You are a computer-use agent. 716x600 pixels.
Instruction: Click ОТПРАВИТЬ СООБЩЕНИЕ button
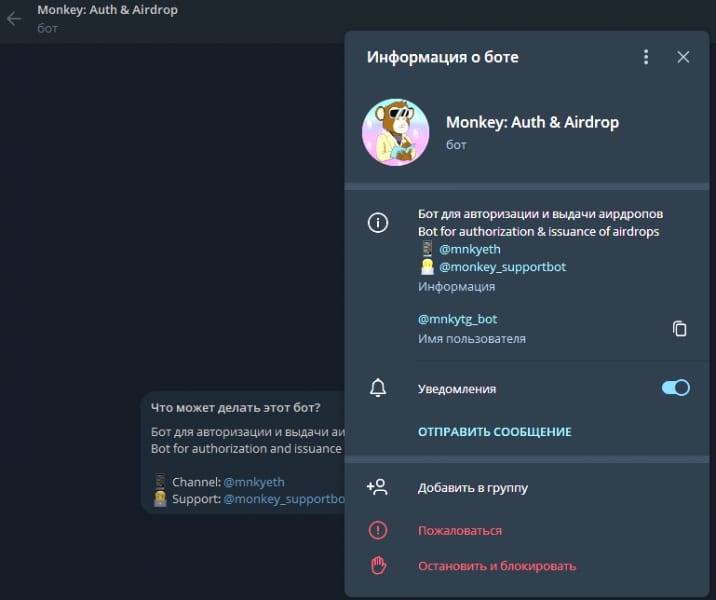click(x=495, y=432)
